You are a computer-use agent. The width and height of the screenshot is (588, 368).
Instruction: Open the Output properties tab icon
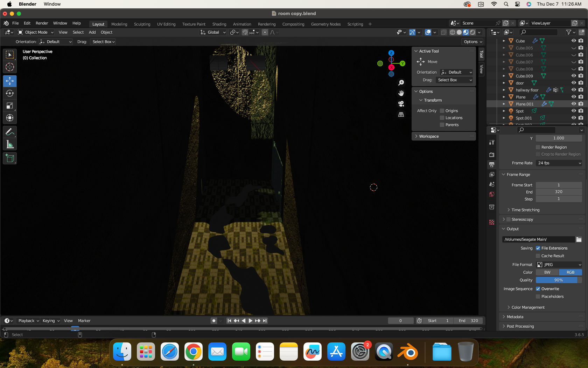[492, 164]
